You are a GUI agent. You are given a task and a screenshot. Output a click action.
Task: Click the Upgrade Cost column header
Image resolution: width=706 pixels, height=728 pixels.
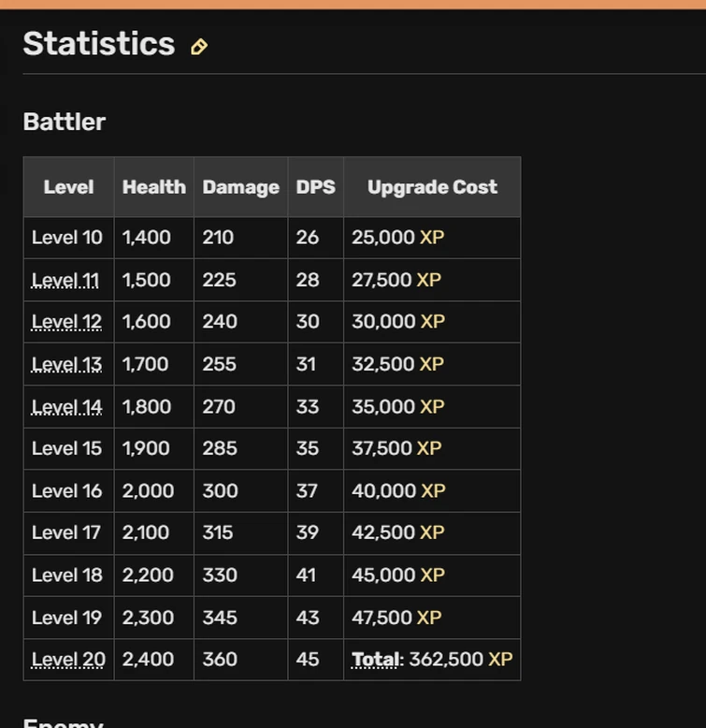tap(432, 187)
